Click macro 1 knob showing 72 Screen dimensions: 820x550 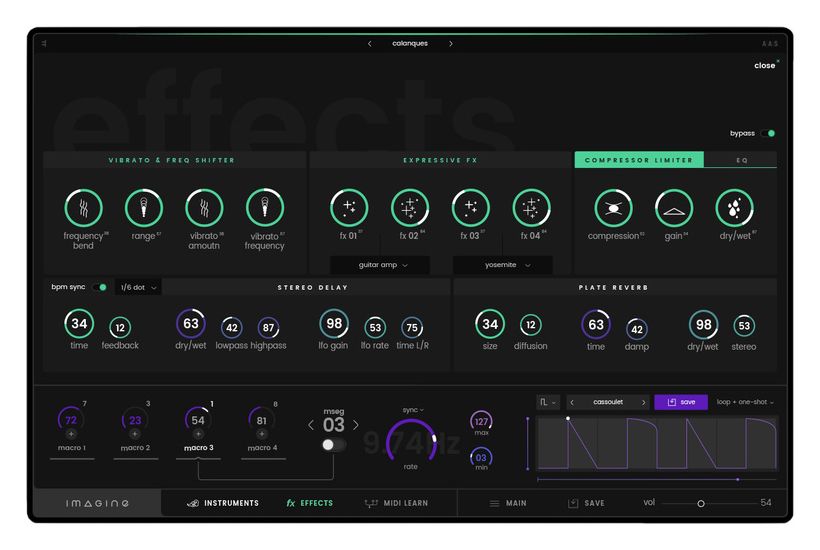71,420
